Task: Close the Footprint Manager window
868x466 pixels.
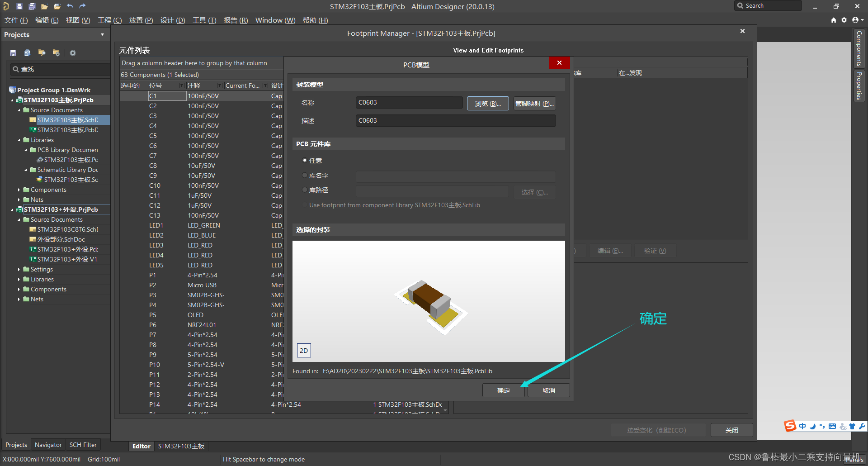Action: (x=742, y=31)
